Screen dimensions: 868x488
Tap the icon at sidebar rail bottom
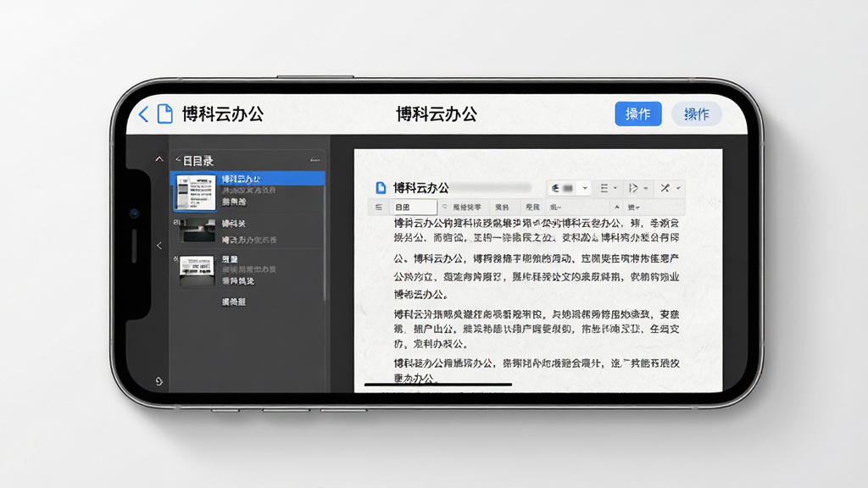click(159, 381)
